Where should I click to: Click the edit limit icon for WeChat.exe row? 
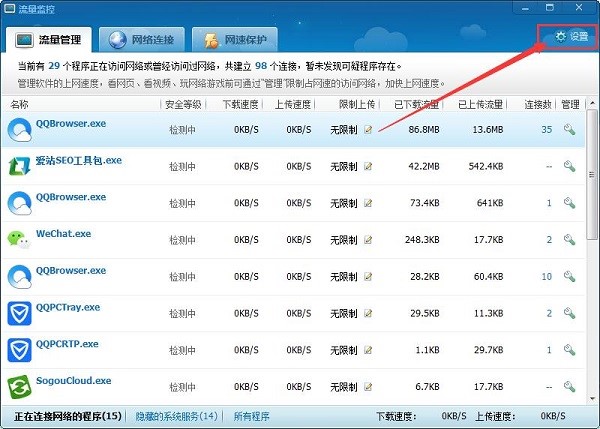(x=368, y=240)
